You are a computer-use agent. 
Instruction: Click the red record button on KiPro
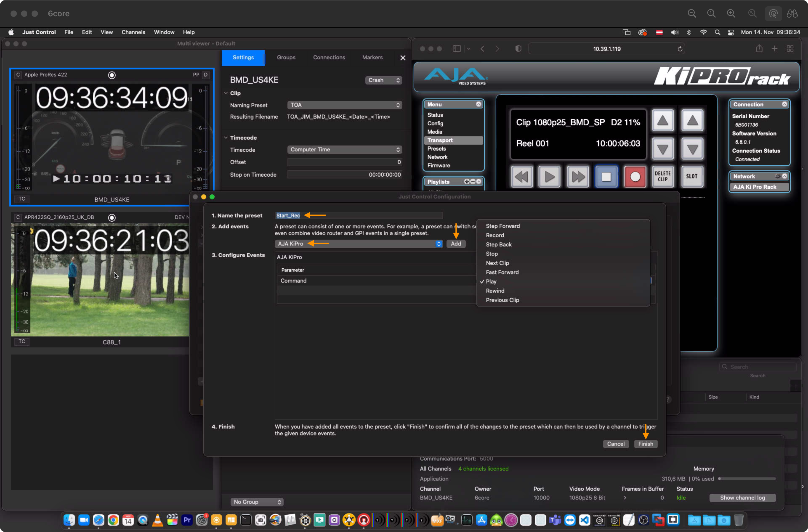[x=635, y=176]
